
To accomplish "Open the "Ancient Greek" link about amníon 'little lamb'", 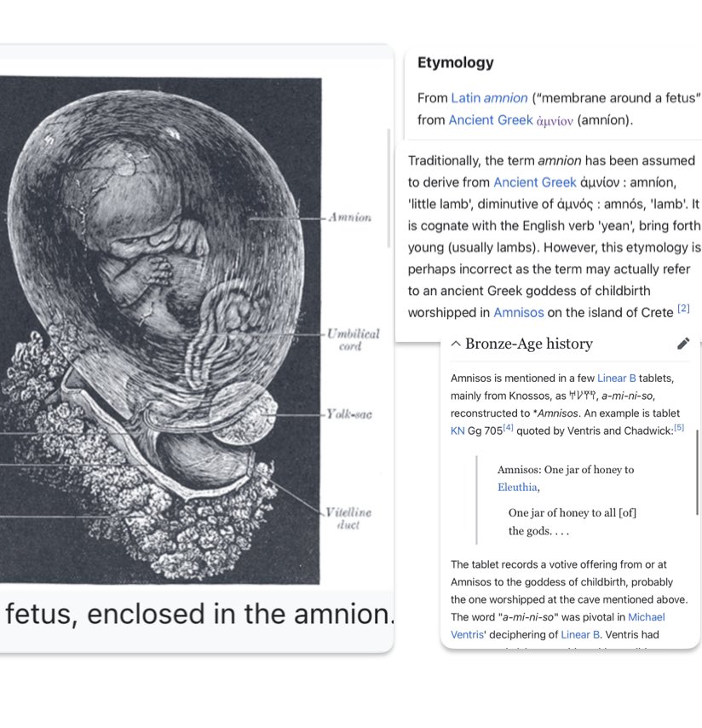I will click(x=535, y=182).
